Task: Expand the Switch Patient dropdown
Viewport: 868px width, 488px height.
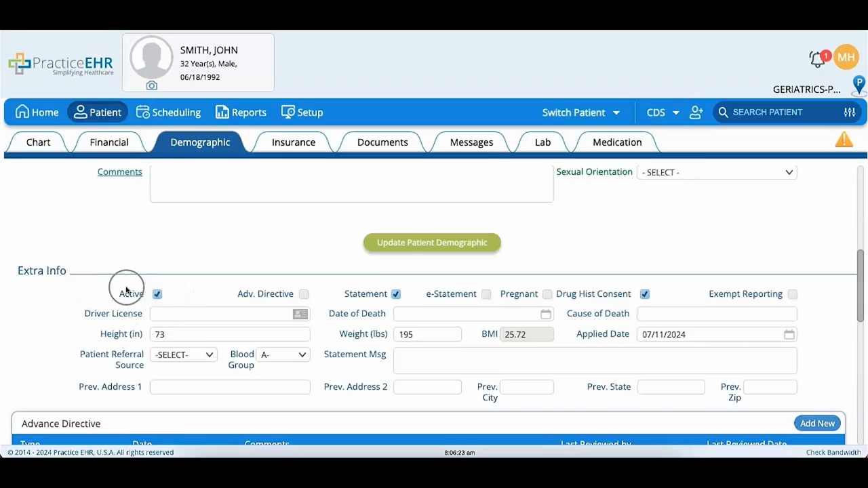Action: click(581, 113)
